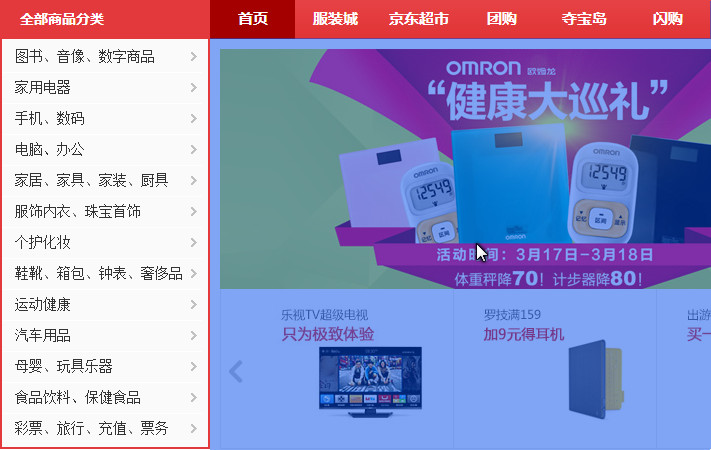Choose the 汽车用品 category
This screenshot has height=450, width=711.
43,335
